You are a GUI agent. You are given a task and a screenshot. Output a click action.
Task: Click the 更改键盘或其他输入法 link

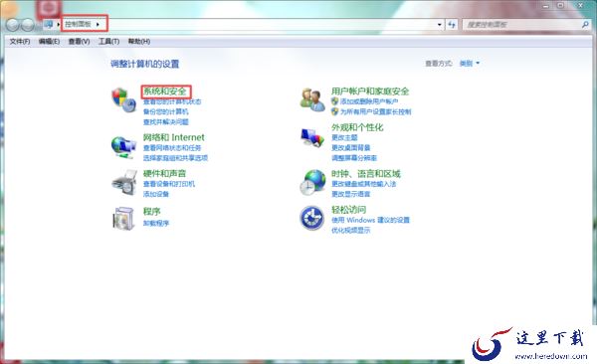tap(363, 184)
